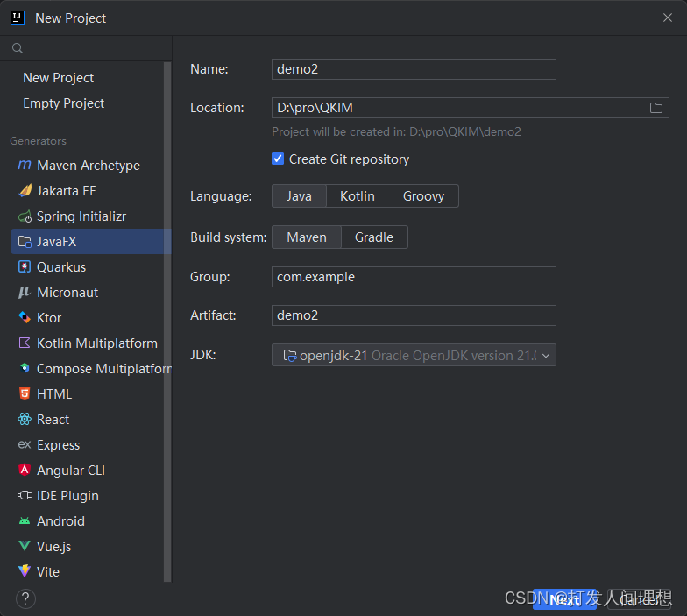
Task: Select HTML label in list
Action: coord(54,394)
